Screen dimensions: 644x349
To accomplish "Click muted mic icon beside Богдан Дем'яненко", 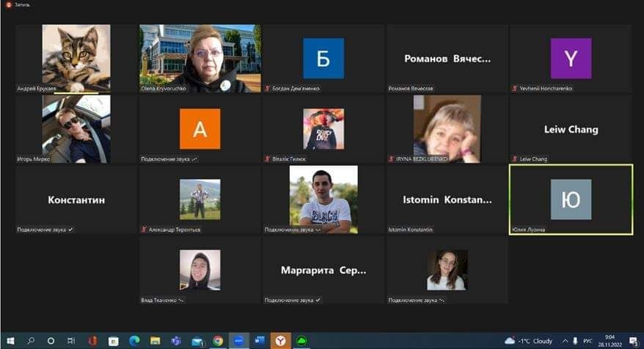I will coord(268,88).
